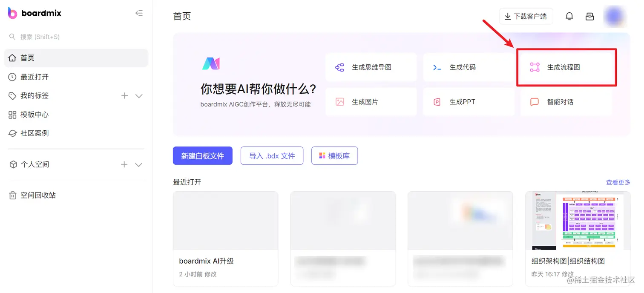Expand the 我的标签 chevron
This screenshot has height=293, width=644.
139,96
